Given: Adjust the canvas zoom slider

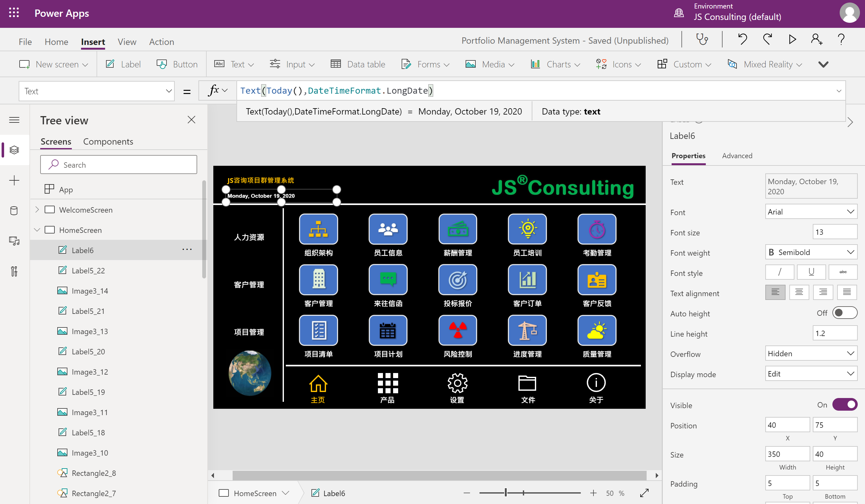Looking at the screenshot, I should [505, 492].
